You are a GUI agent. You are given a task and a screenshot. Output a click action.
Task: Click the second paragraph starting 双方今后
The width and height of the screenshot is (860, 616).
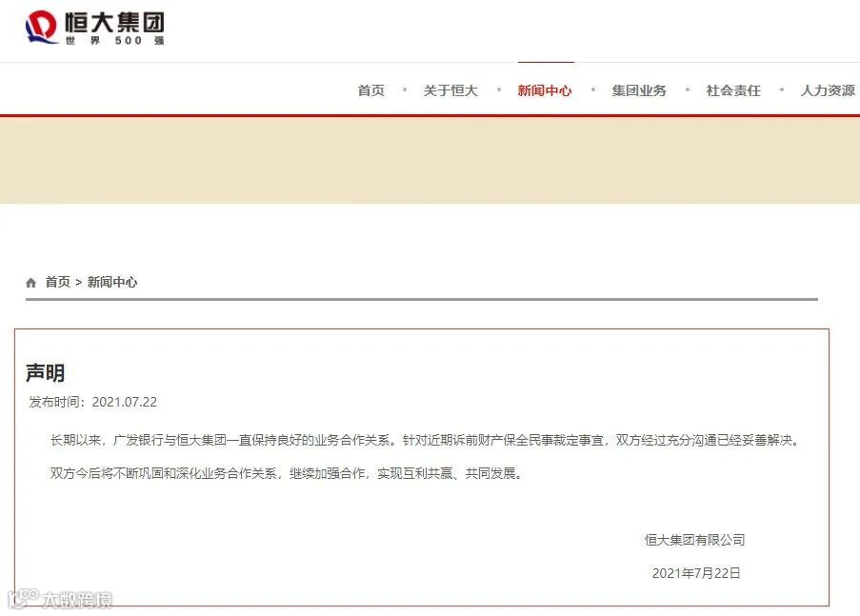coord(286,473)
